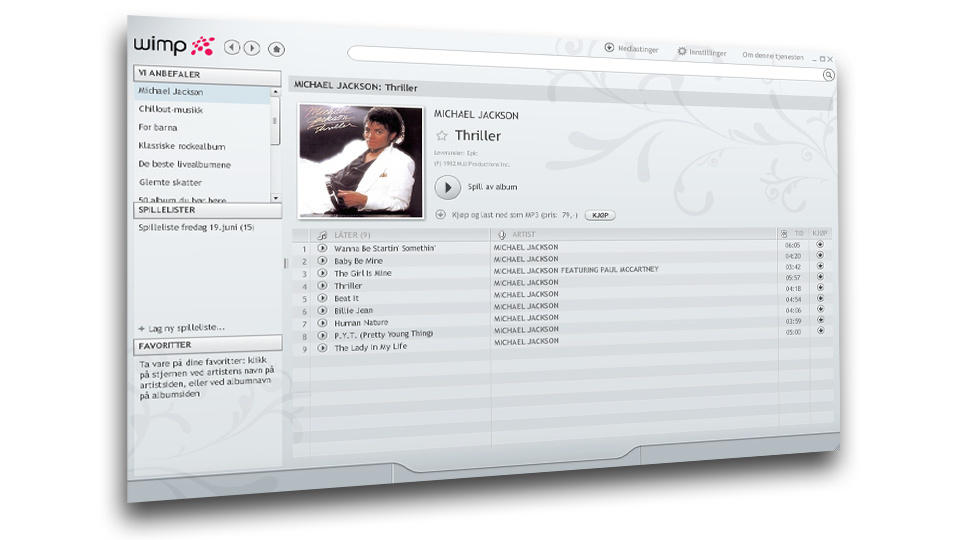Click SPILLELISTER section header
Image resolution: width=960 pixels, height=540 pixels.
208,210
